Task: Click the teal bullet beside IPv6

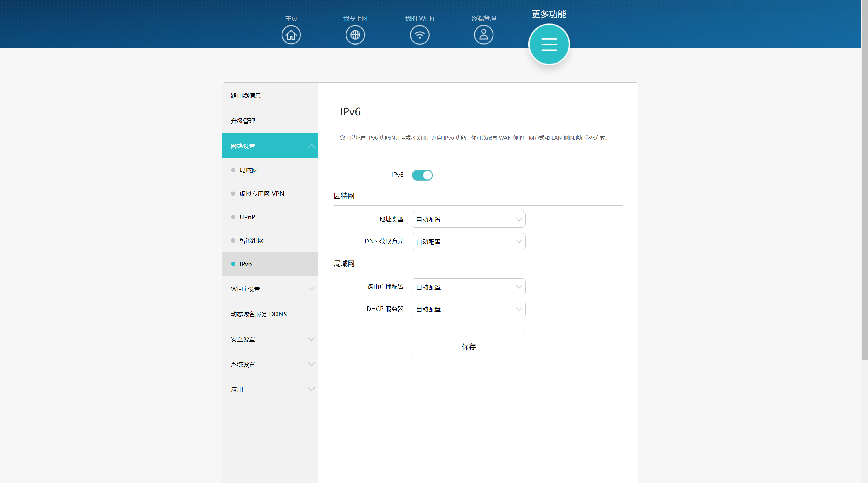Action: [x=233, y=264]
